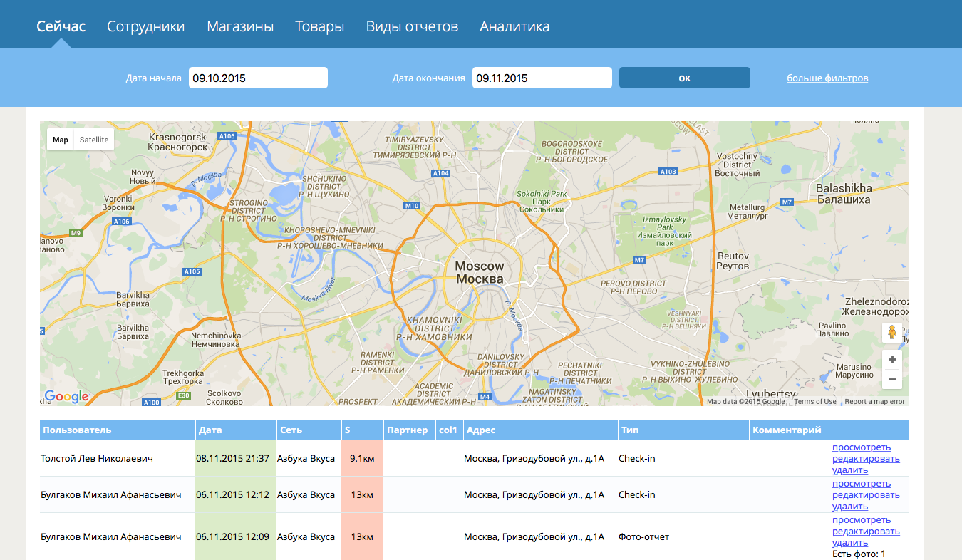
Task: Open the Сотрудники tab
Action: click(x=145, y=26)
